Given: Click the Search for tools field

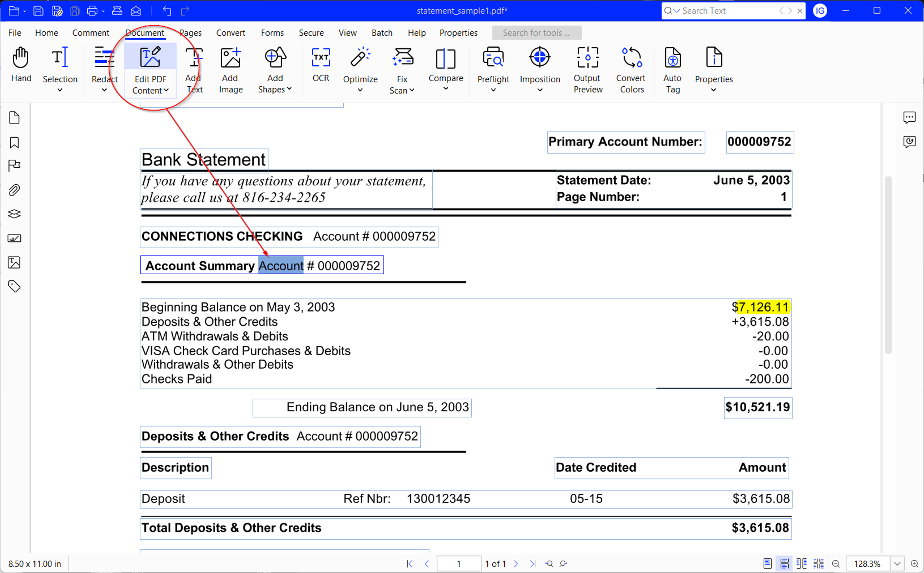Looking at the screenshot, I should [x=537, y=33].
